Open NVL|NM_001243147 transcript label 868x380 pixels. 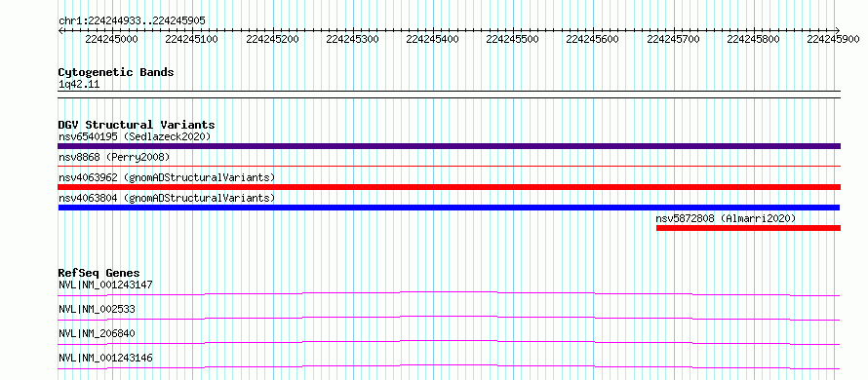pos(105,285)
